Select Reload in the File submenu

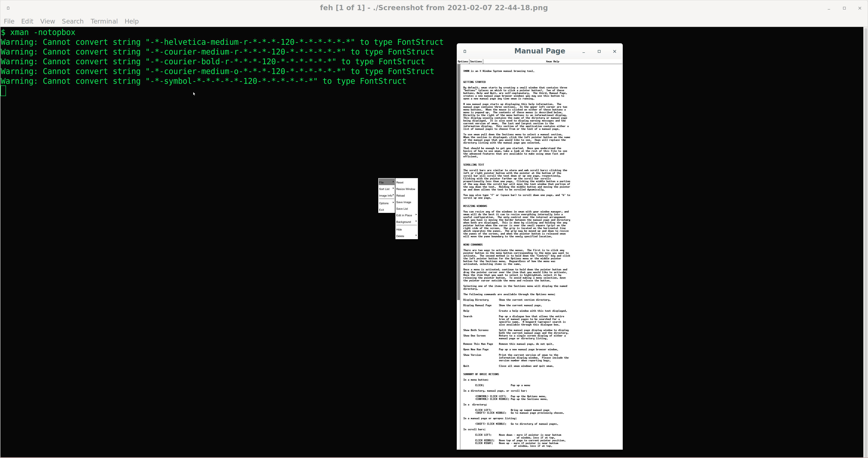[401, 196]
